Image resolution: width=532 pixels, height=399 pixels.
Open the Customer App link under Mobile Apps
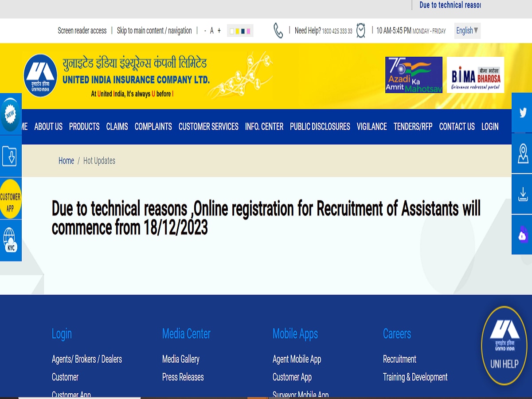(292, 377)
